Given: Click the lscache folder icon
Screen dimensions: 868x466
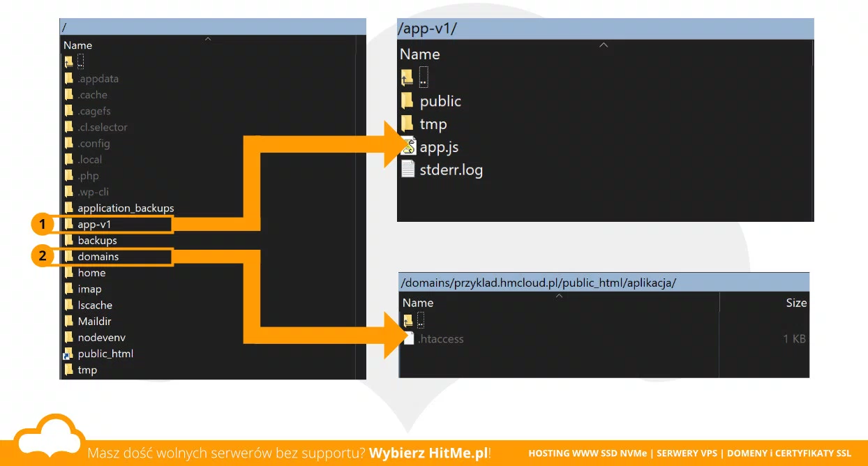Looking at the screenshot, I should tap(68, 305).
